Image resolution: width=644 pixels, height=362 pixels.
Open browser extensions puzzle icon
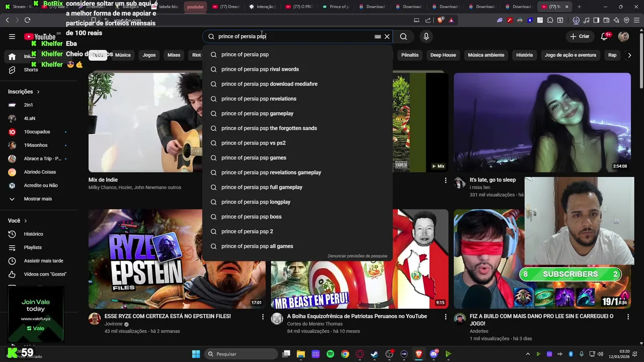point(550,20)
